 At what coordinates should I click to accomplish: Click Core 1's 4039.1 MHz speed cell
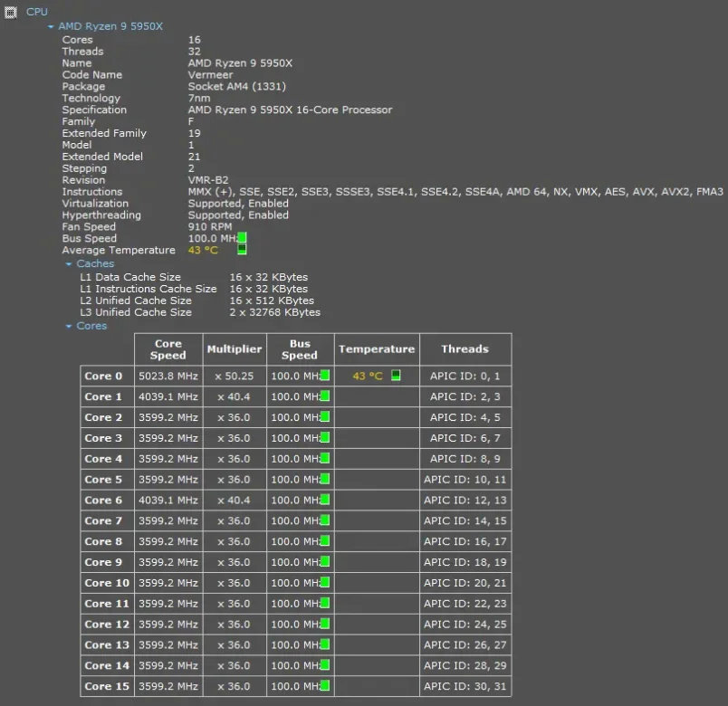pyautogui.click(x=168, y=396)
